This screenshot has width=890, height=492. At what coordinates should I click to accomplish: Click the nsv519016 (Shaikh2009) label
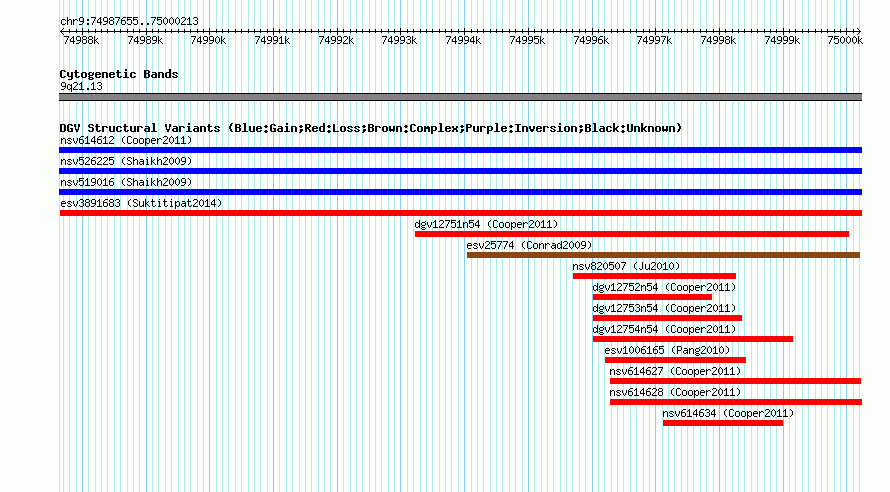click(126, 182)
